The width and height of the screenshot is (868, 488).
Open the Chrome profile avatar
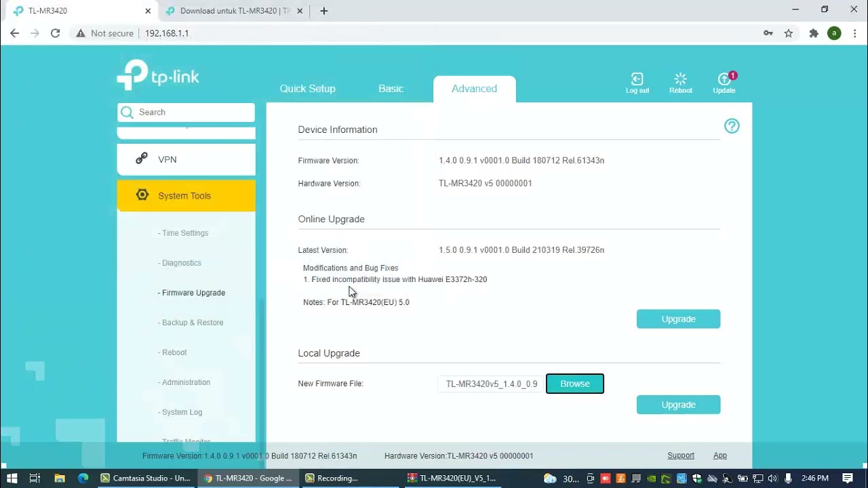[834, 33]
